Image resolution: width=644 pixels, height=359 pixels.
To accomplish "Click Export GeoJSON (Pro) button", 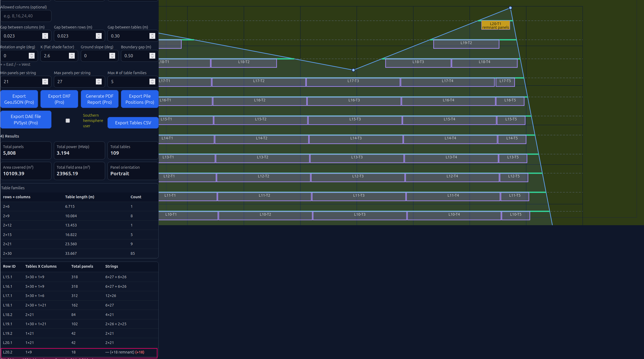I will [19, 99].
